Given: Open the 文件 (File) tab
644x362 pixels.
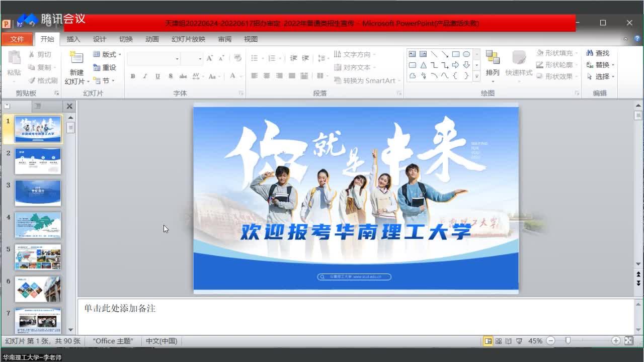Looking at the screenshot, I should [x=17, y=39].
